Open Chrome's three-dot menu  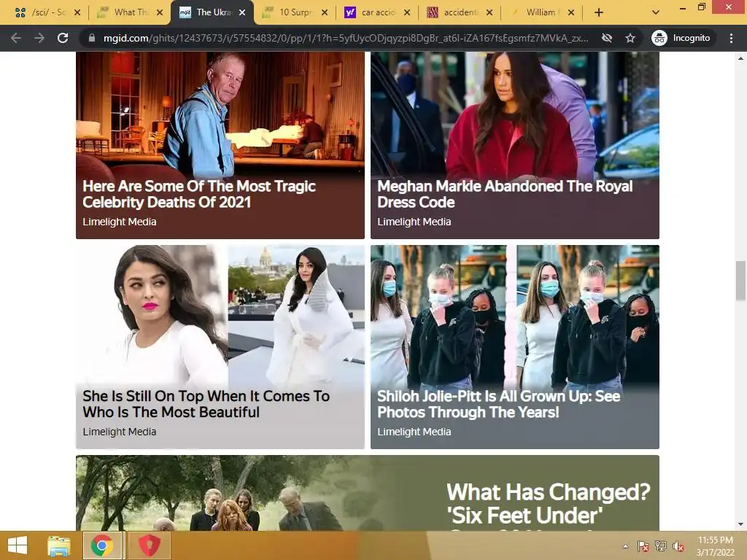[731, 38]
